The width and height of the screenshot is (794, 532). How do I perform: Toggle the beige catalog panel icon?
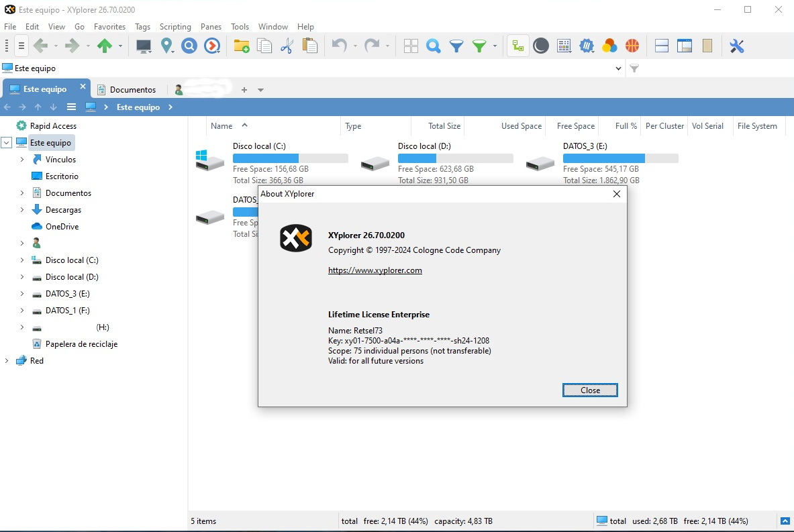click(707, 46)
